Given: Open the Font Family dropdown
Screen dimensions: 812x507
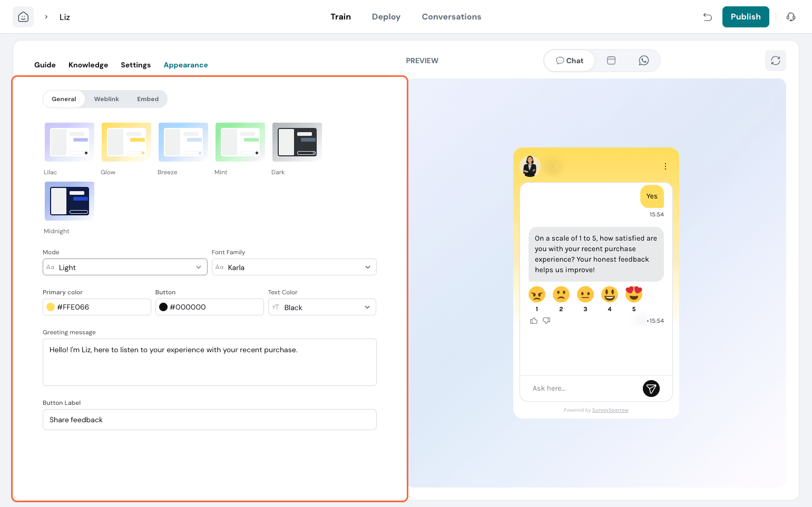Looking at the screenshot, I should tap(294, 267).
